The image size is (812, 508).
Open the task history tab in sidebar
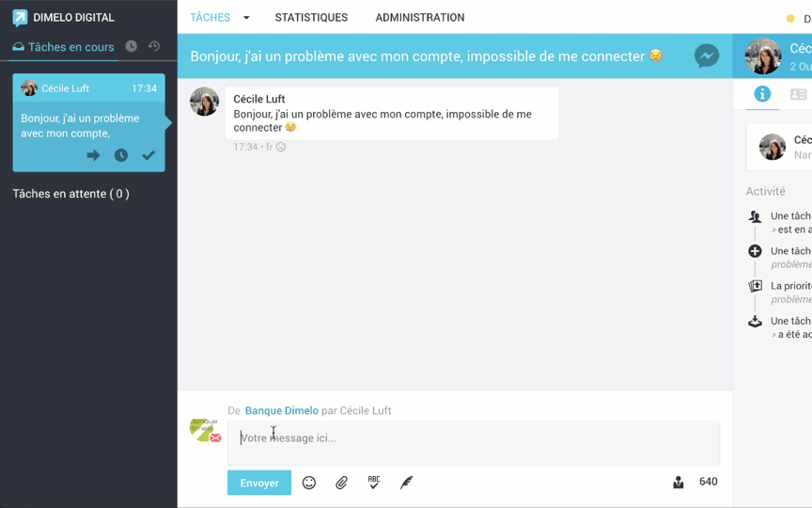(154, 46)
